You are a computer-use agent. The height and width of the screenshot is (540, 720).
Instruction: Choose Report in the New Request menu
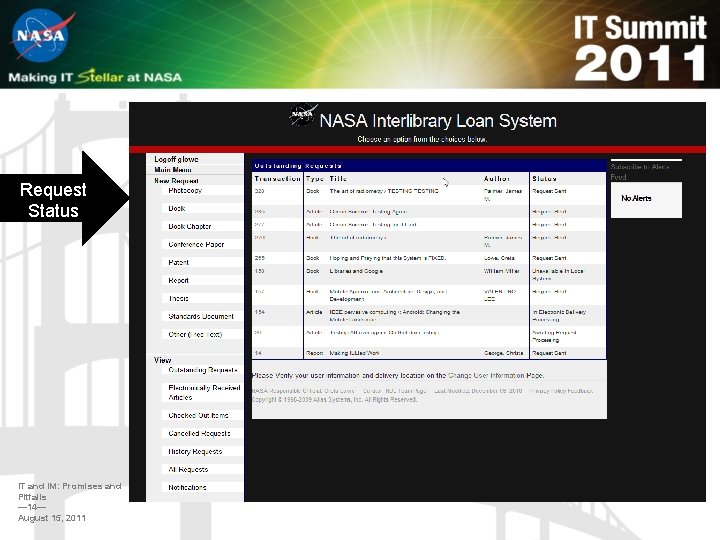pyautogui.click(x=178, y=281)
